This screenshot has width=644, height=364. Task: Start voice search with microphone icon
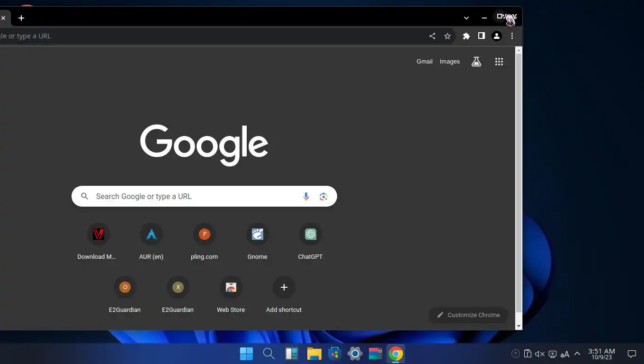[x=306, y=196]
